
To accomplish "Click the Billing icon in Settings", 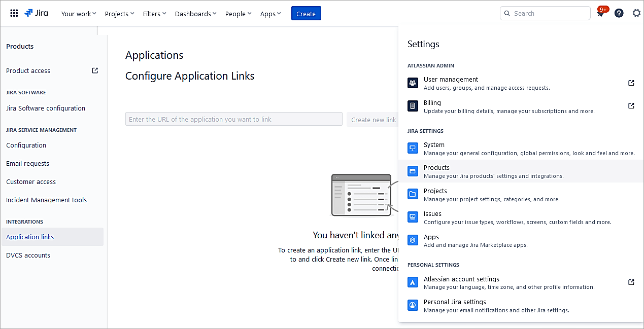I will tap(413, 106).
